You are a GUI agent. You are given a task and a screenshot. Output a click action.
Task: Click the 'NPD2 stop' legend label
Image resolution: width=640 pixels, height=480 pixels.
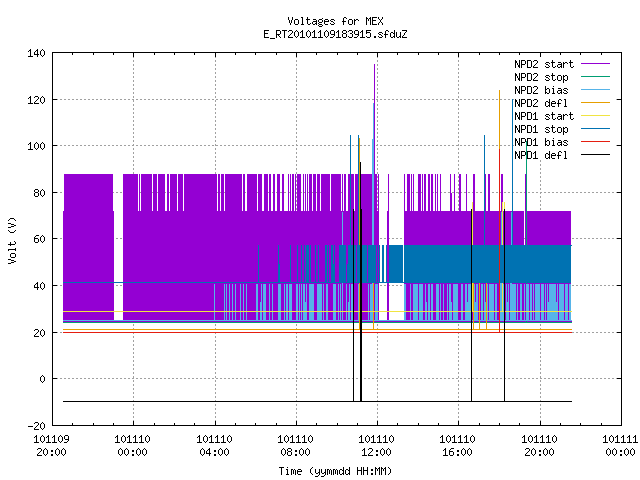pos(541,77)
